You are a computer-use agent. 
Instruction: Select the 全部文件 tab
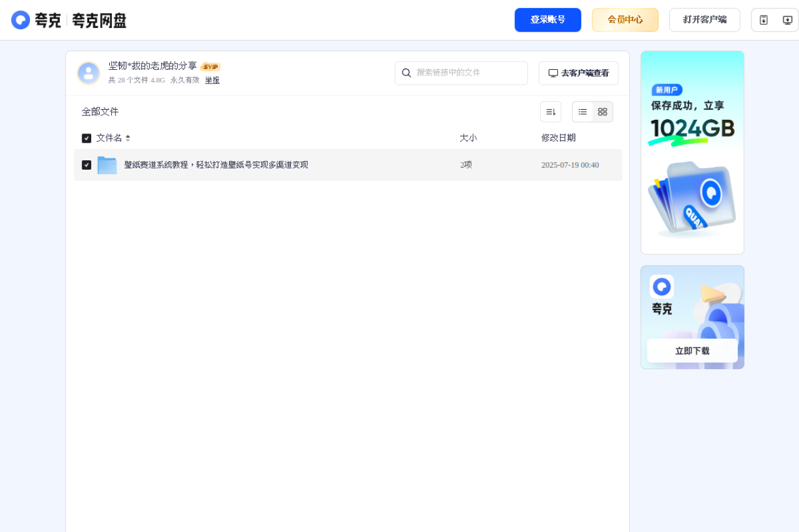[x=99, y=112]
